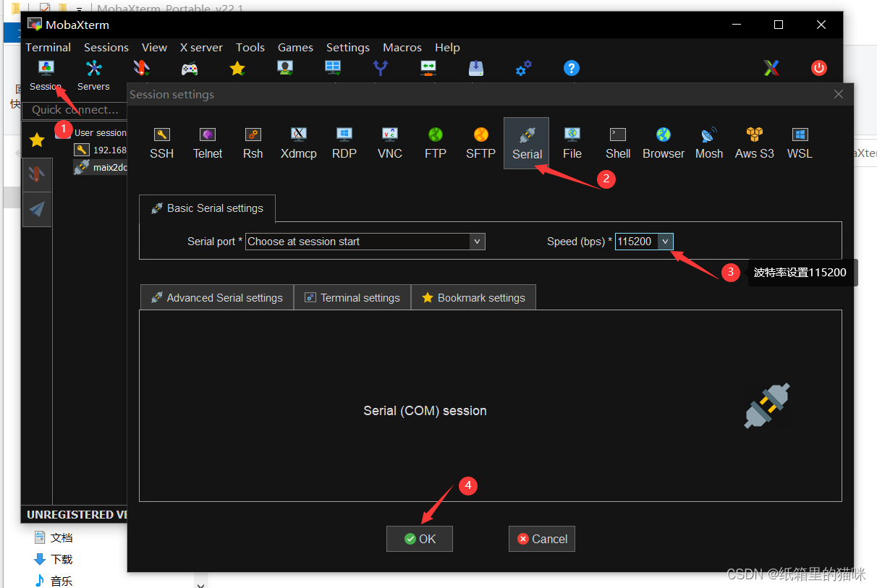The width and height of the screenshot is (877, 588).
Task: Select the FTP session type
Action: pyautogui.click(x=436, y=143)
